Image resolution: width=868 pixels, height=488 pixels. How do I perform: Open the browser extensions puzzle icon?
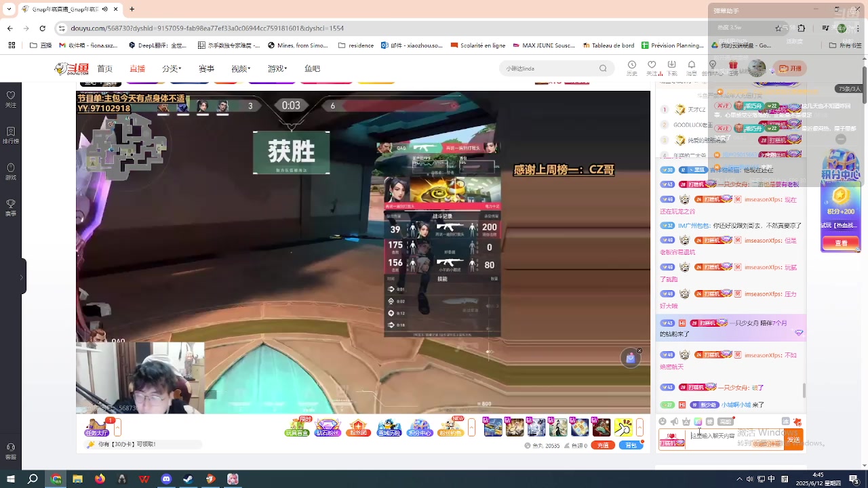[802, 28]
